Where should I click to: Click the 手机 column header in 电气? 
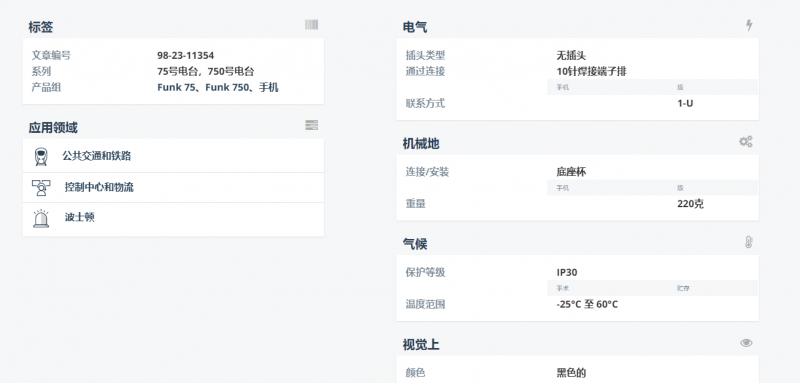click(563, 87)
